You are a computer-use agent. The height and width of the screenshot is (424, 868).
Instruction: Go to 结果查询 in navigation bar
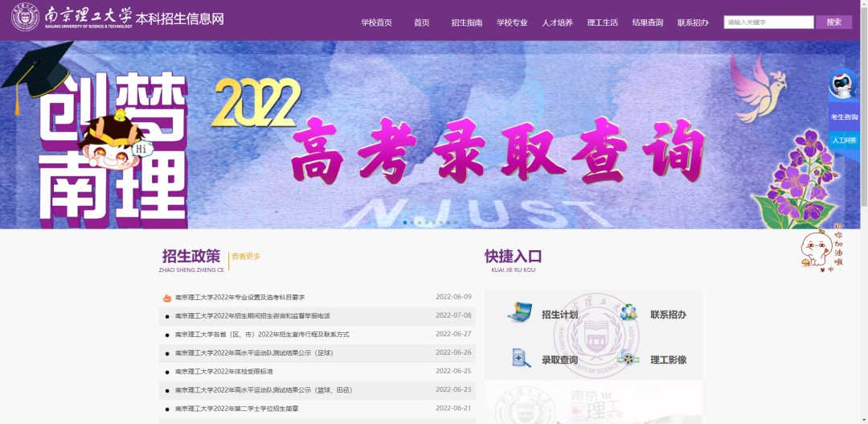point(648,23)
